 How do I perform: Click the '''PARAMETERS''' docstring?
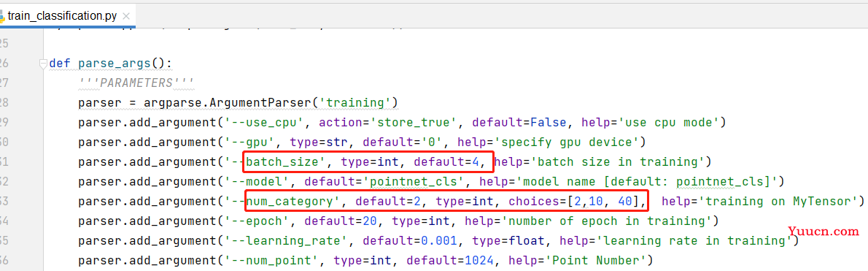[x=136, y=83]
